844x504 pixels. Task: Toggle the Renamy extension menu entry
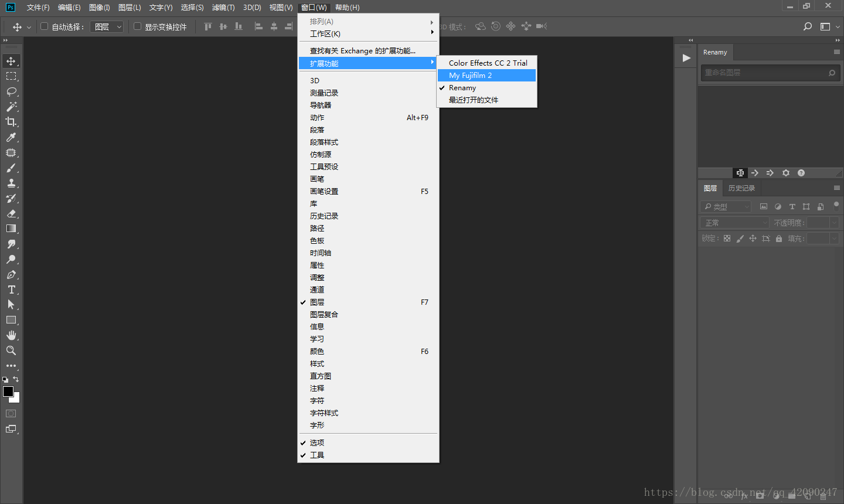click(x=487, y=88)
